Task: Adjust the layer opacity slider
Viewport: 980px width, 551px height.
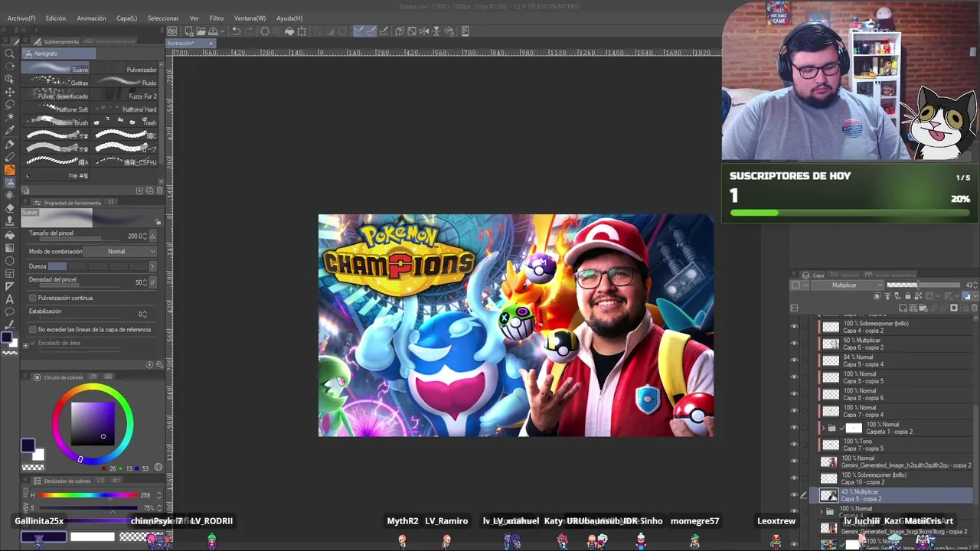Action: tap(923, 285)
